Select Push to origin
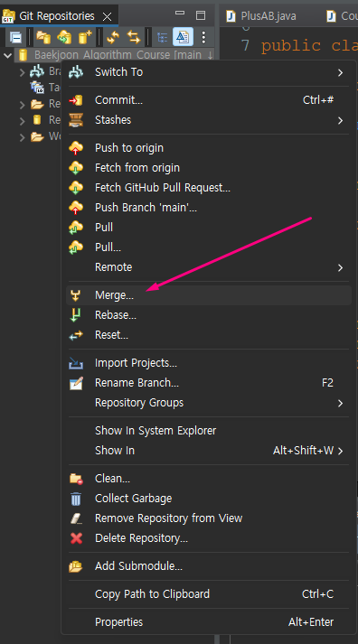The image size is (358, 644). point(209,148)
